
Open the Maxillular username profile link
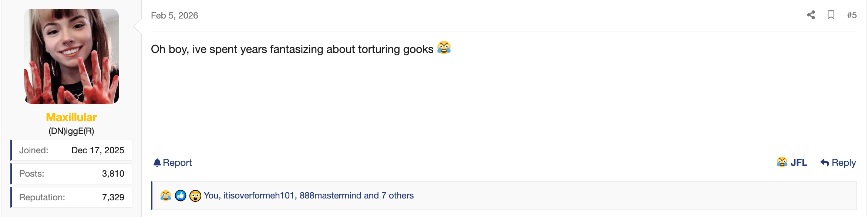pyautogui.click(x=71, y=117)
